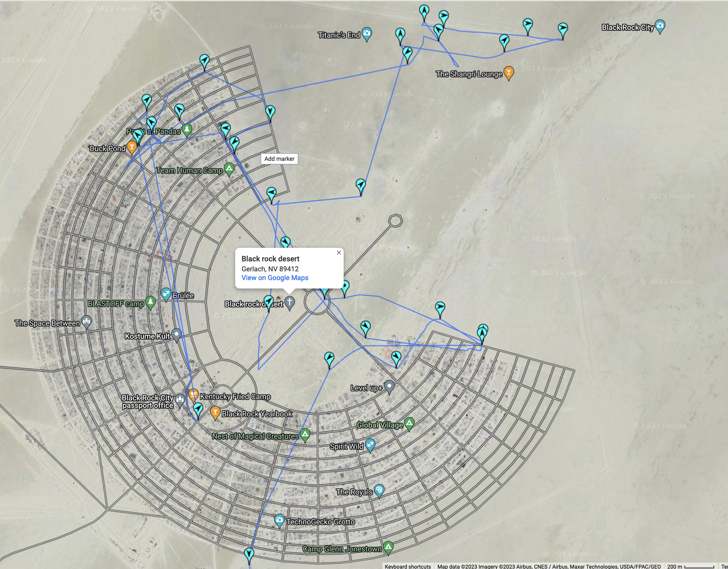Open the Kostume Kult pin
728x569 pixels.
(x=176, y=335)
